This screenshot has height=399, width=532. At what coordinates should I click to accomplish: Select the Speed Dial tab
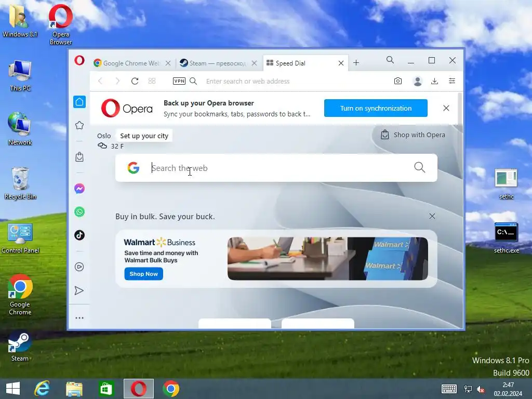pos(305,63)
